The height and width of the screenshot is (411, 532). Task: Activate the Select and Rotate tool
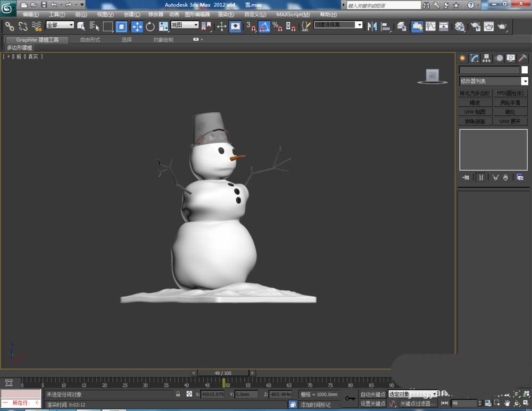pos(150,27)
